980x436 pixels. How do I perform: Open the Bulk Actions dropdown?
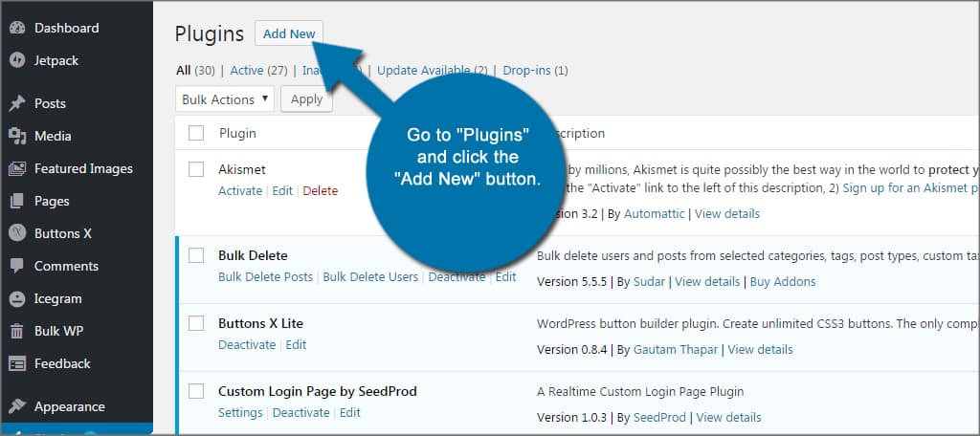[224, 99]
